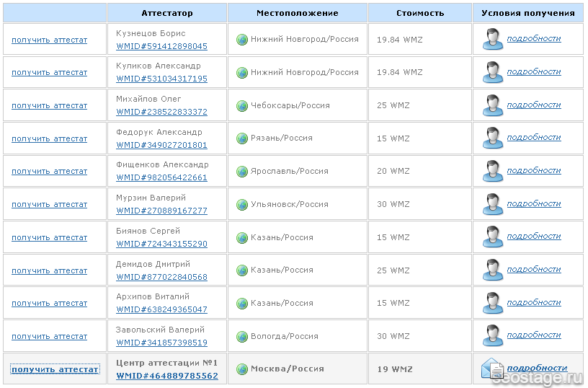The height and width of the screenshot is (388, 588).
Task: Click получить аттестат for Центр аттестации №1
Action: pos(55,369)
